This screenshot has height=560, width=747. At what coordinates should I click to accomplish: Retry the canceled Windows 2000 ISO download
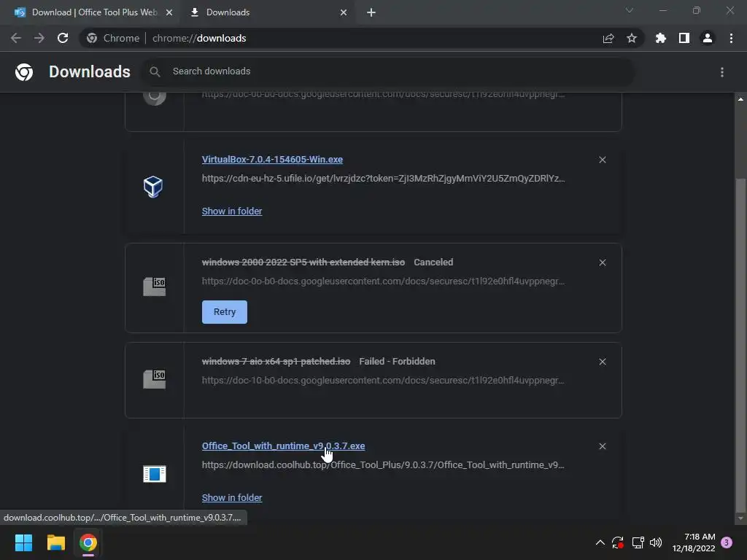(225, 312)
